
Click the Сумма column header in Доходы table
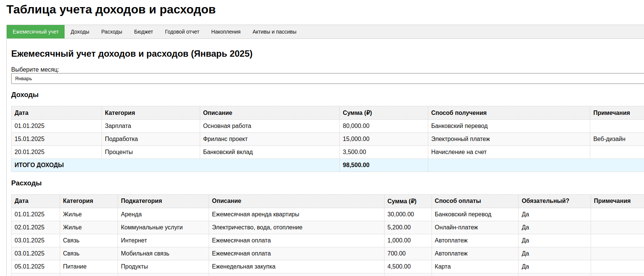click(x=357, y=113)
